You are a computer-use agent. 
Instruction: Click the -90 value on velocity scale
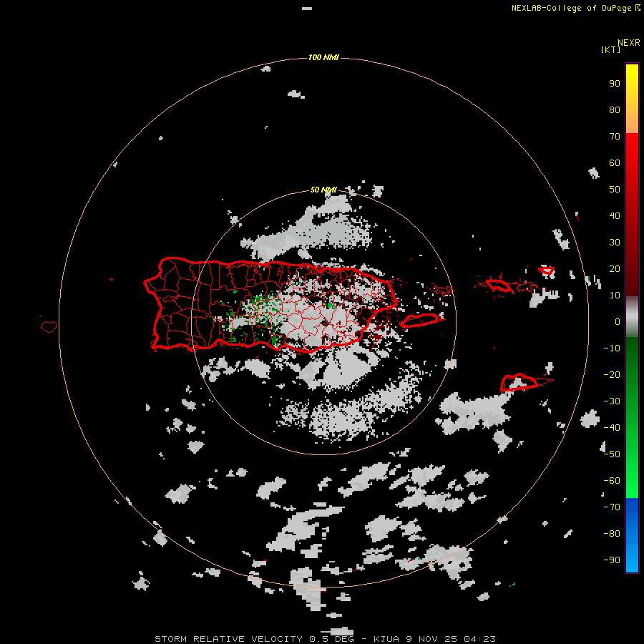(612, 560)
